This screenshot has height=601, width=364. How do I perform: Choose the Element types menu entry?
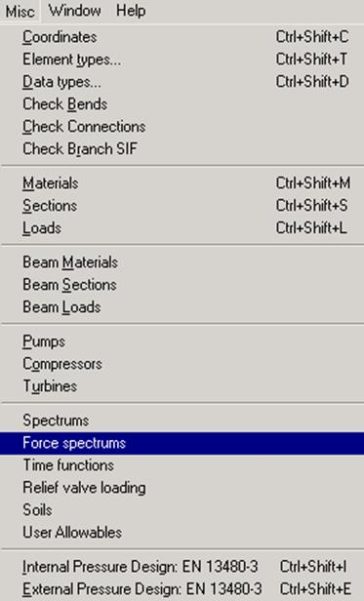(182, 60)
